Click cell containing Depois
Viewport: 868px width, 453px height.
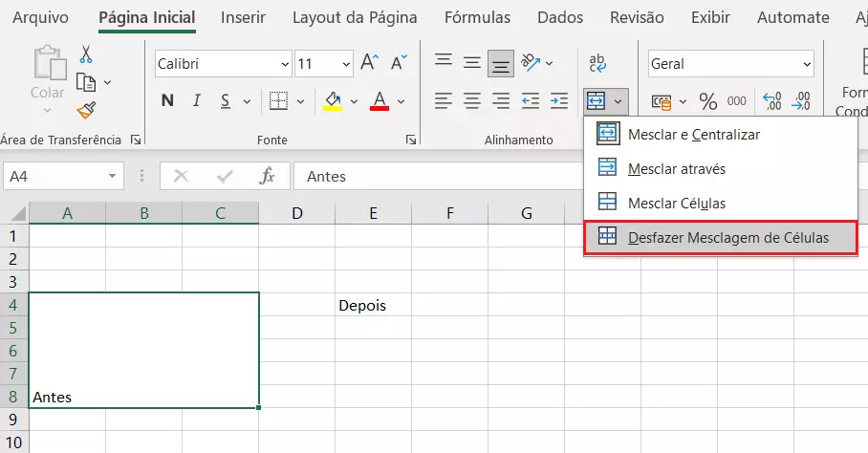pyautogui.click(x=373, y=305)
